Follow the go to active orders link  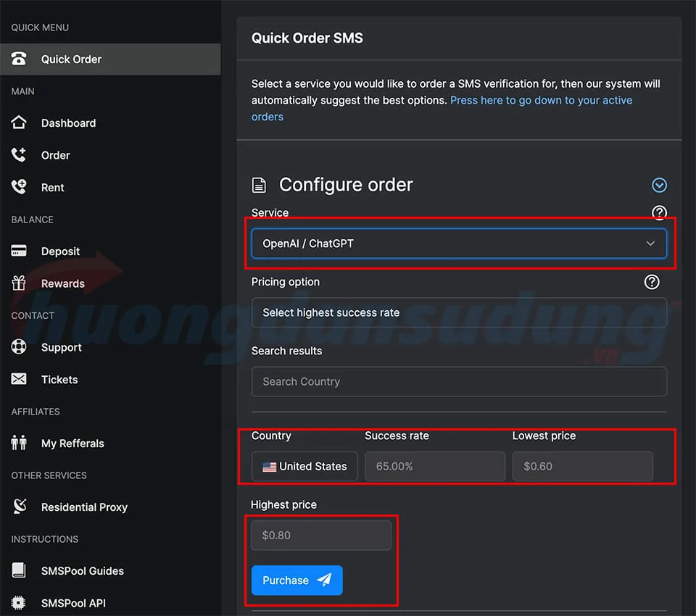tap(541, 101)
